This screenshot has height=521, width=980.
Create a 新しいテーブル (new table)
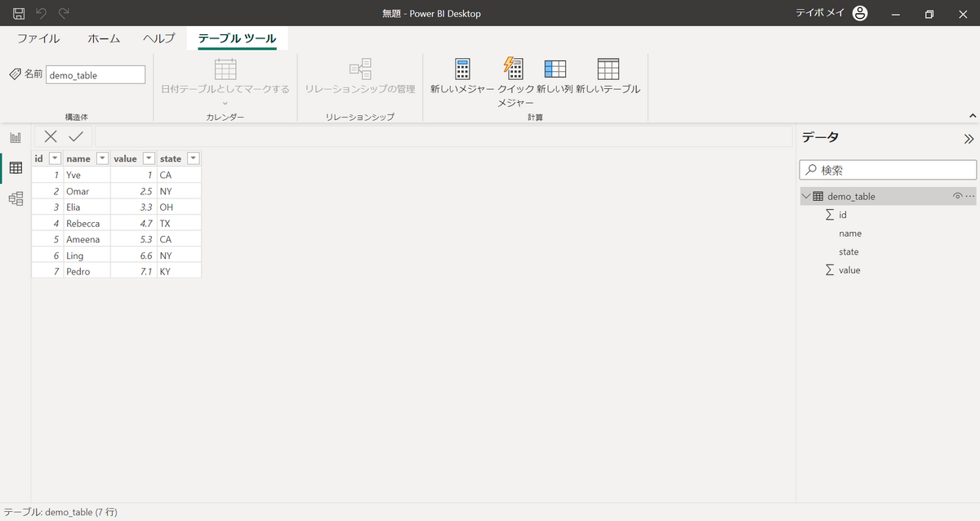tap(608, 79)
